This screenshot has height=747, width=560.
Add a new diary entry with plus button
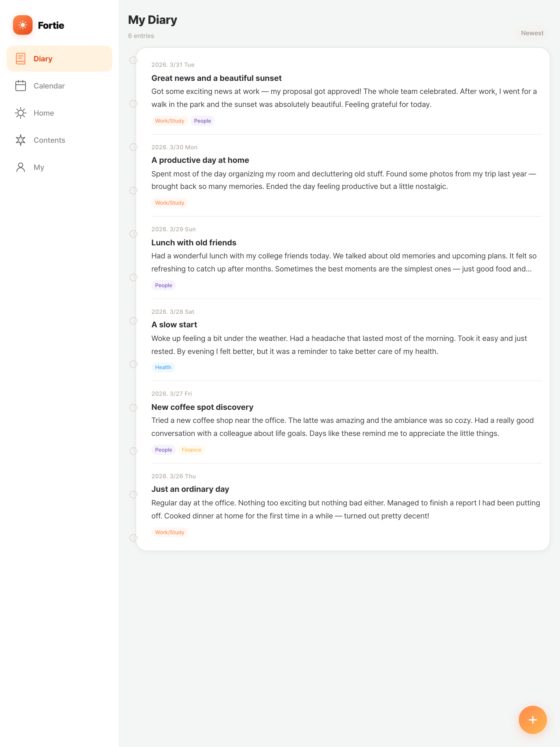(x=533, y=720)
